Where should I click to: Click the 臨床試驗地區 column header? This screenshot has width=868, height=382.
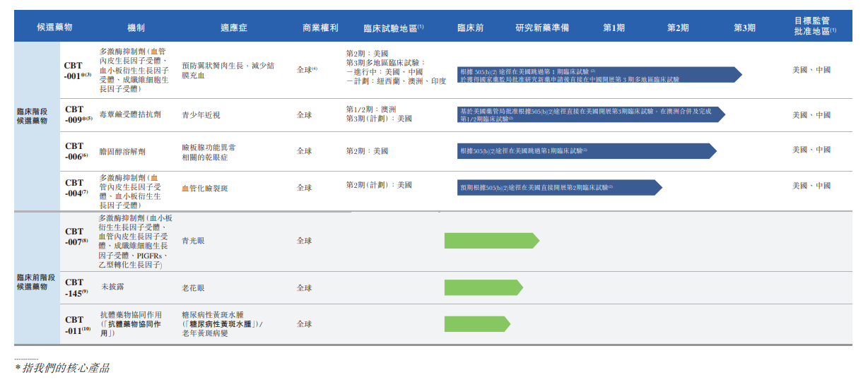point(393,28)
